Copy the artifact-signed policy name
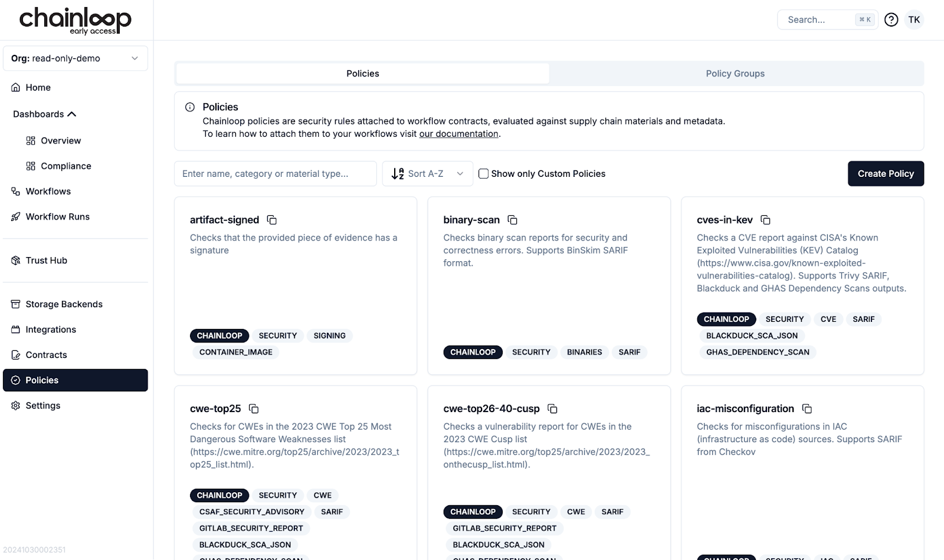The height and width of the screenshot is (560, 944). [x=272, y=220]
